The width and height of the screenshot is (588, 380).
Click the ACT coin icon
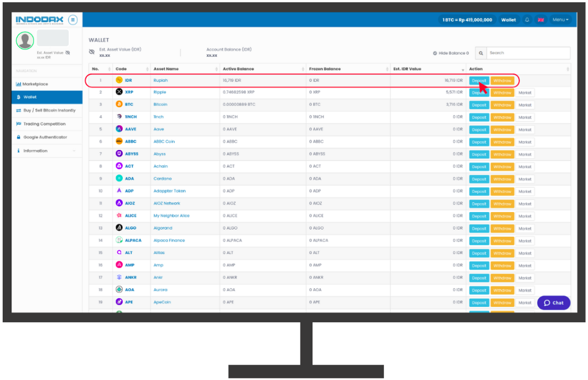tap(119, 166)
